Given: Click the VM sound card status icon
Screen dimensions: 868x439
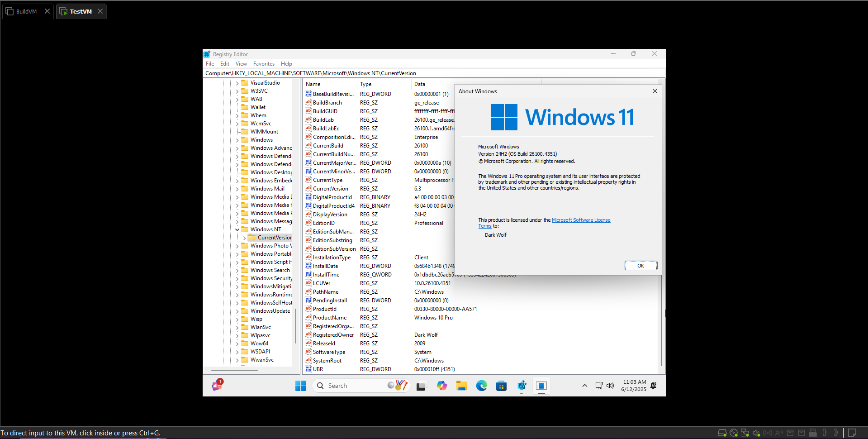Looking at the screenshot, I should click(x=756, y=433).
